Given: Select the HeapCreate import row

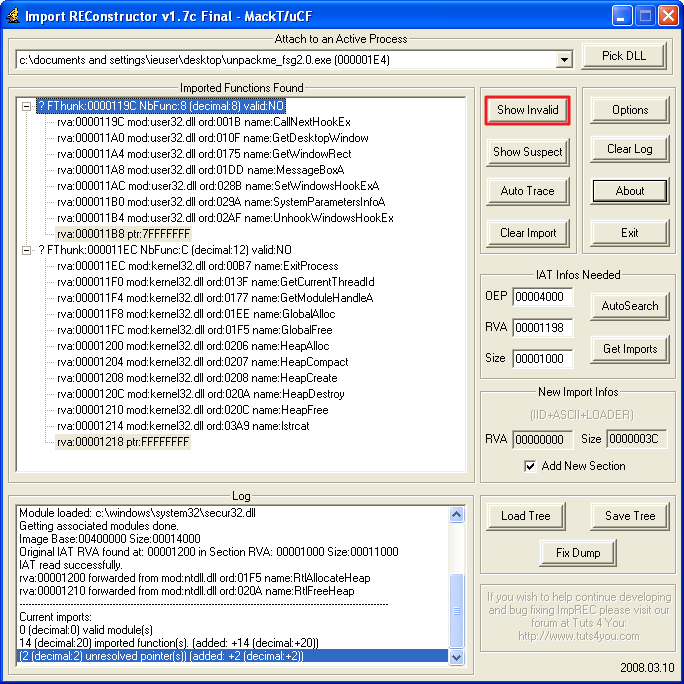Looking at the screenshot, I should [x=197, y=378].
